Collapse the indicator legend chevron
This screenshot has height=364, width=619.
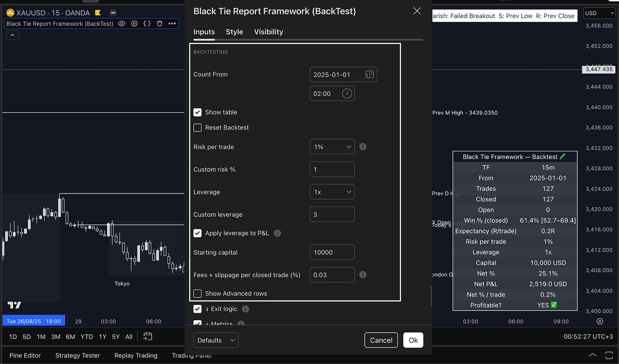12,35
